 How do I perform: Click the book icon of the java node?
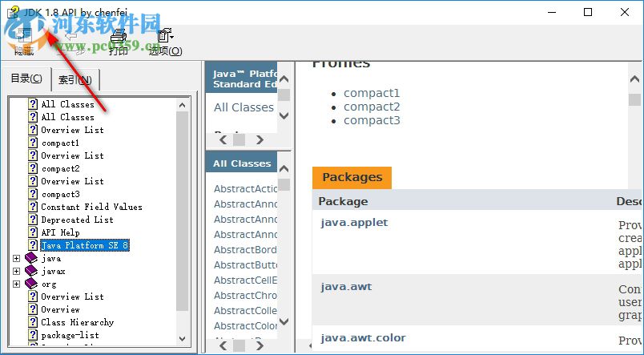(x=31, y=258)
